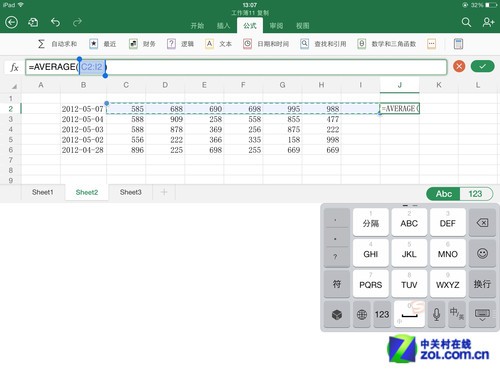
Task: Select column C header
Action: point(126,85)
